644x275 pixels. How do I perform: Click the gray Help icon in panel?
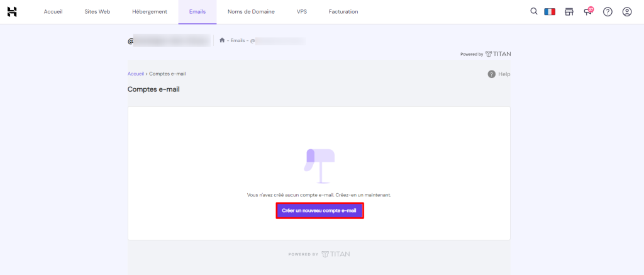(492, 74)
